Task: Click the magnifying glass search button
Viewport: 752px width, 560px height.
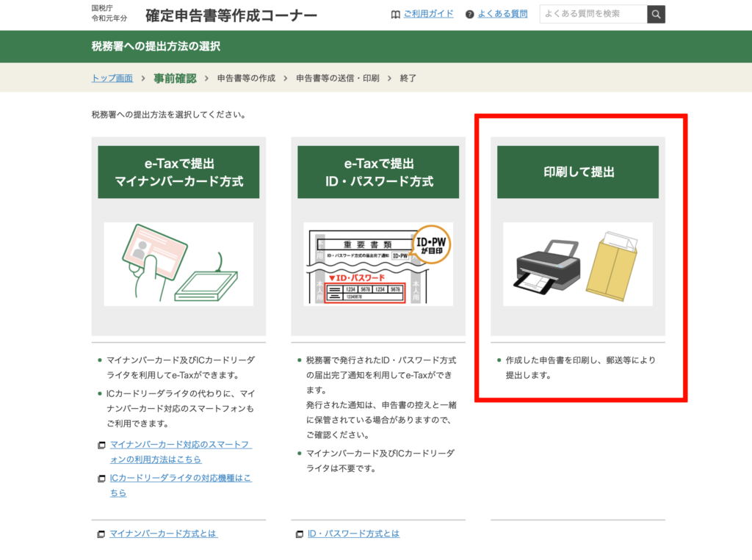Action: click(656, 14)
